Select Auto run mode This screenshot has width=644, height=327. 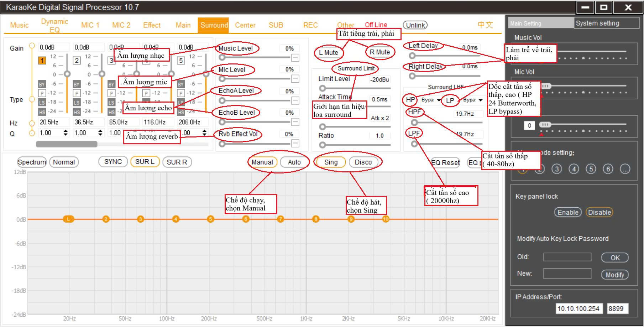(294, 162)
